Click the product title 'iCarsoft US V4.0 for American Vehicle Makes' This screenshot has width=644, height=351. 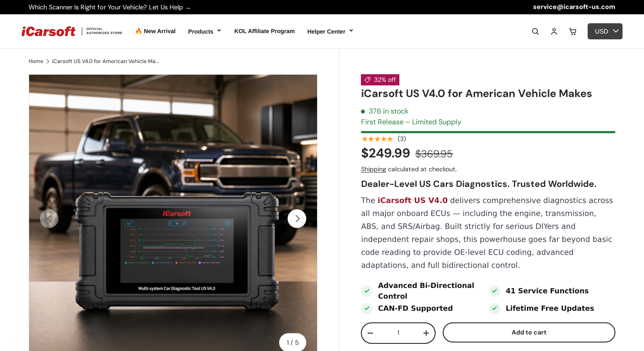pos(476,93)
